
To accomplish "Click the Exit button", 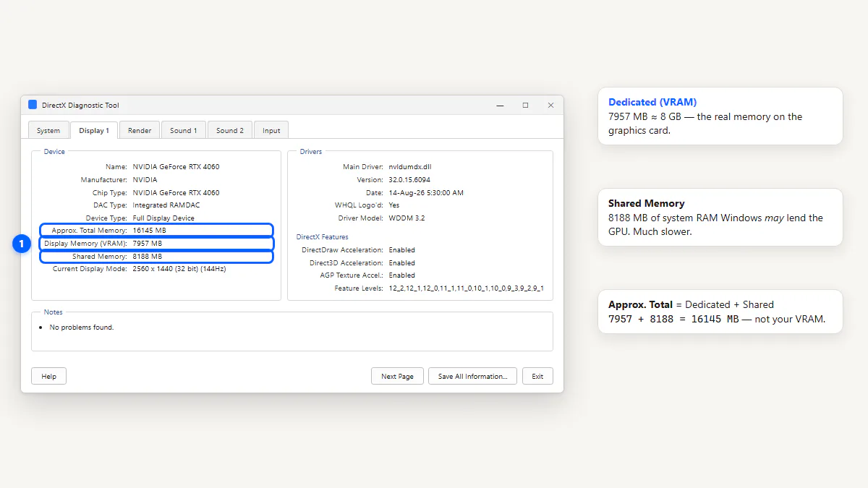I will [x=537, y=376].
